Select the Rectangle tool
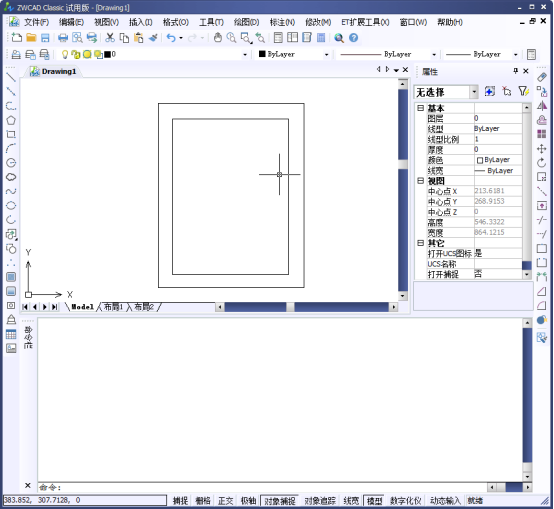The width and height of the screenshot is (554, 509). 11,134
